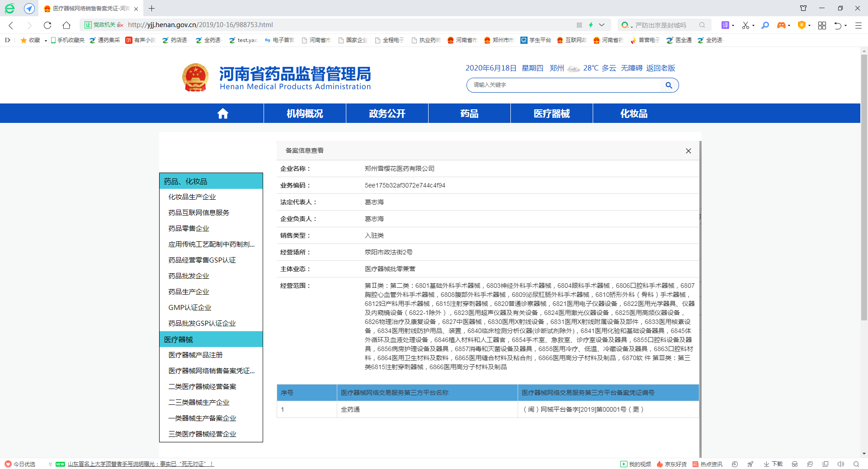Open the QR code icon in address bar
The height and width of the screenshot is (469, 868).
click(580, 25)
